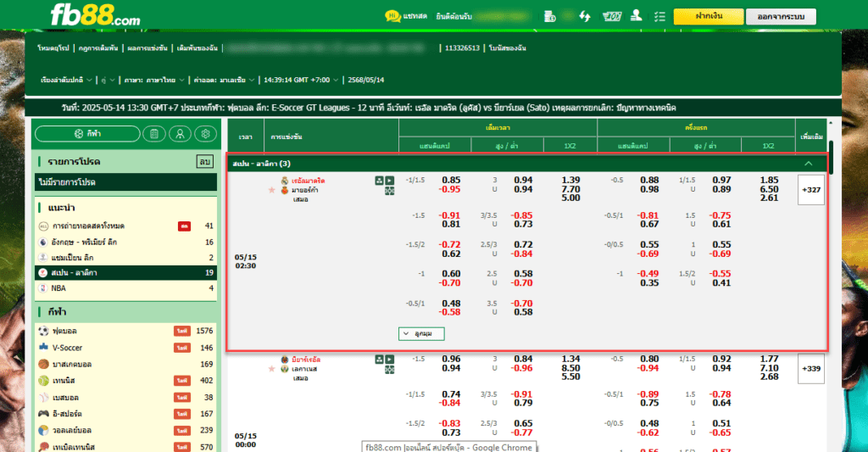The image size is (868, 452).
Task: Select the football icon in sports list
Action: (44, 331)
